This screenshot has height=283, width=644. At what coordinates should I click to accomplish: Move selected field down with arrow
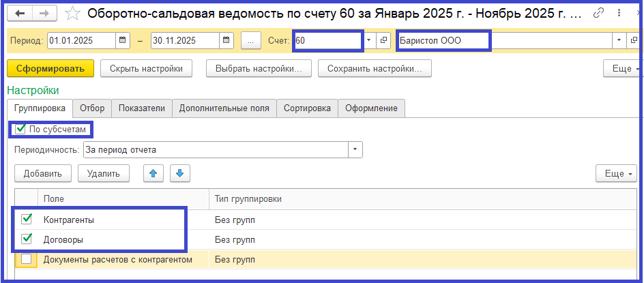click(x=179, y=173)
